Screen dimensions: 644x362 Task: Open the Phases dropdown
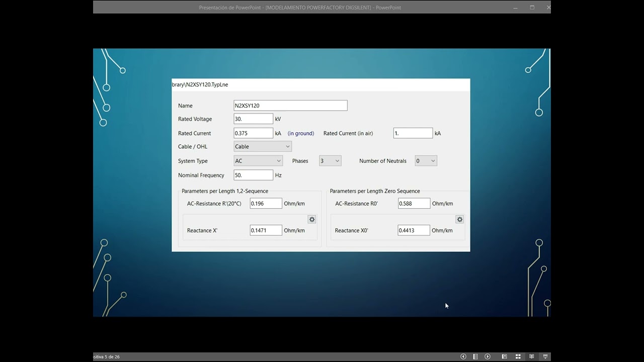[330, 161]
